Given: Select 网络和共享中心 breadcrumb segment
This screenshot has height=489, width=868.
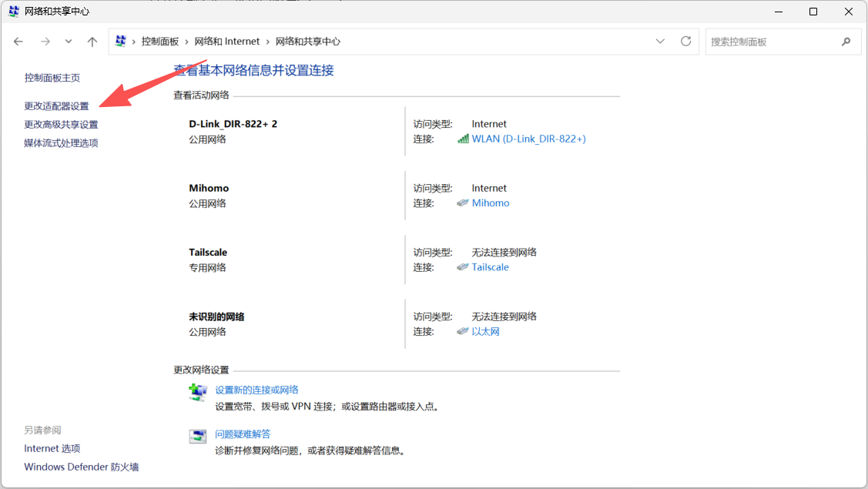Looking at the screenshot, I should (308, 42).
